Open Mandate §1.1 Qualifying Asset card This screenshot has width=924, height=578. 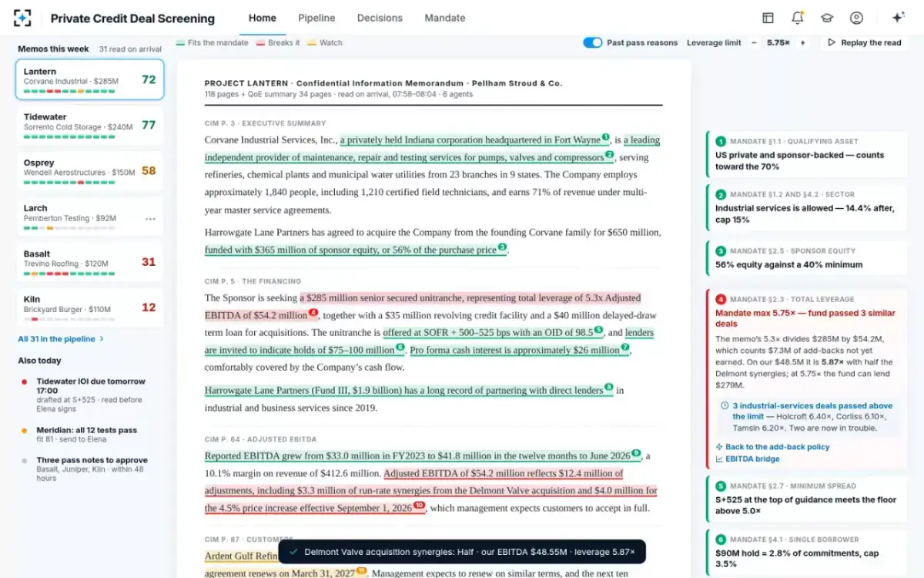(806, 154)
